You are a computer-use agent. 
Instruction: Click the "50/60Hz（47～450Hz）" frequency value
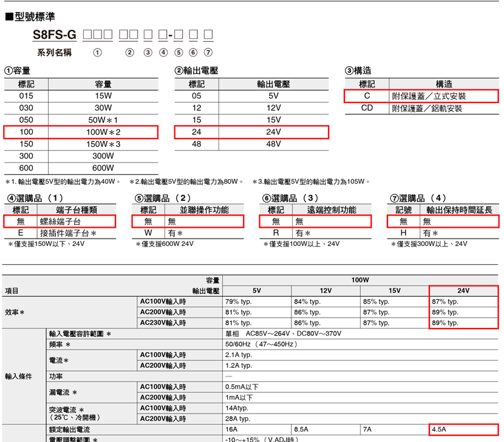click(x=261, y=344)
